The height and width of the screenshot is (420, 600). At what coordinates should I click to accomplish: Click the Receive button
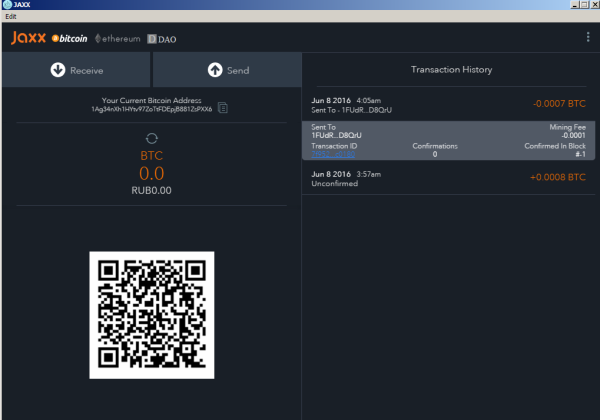click(x=76, y=70)
